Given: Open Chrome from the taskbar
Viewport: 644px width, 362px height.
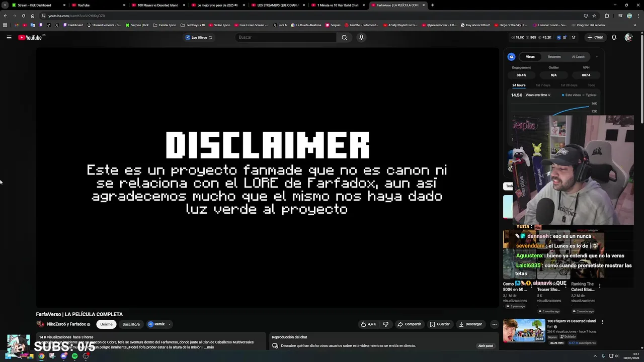Looking at the screenshot, I should click(41, 356).
